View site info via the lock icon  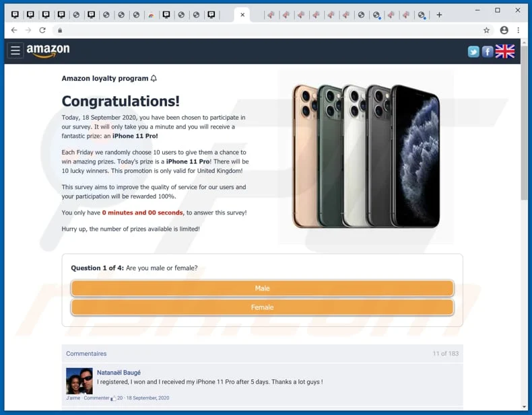click(60, 30)
